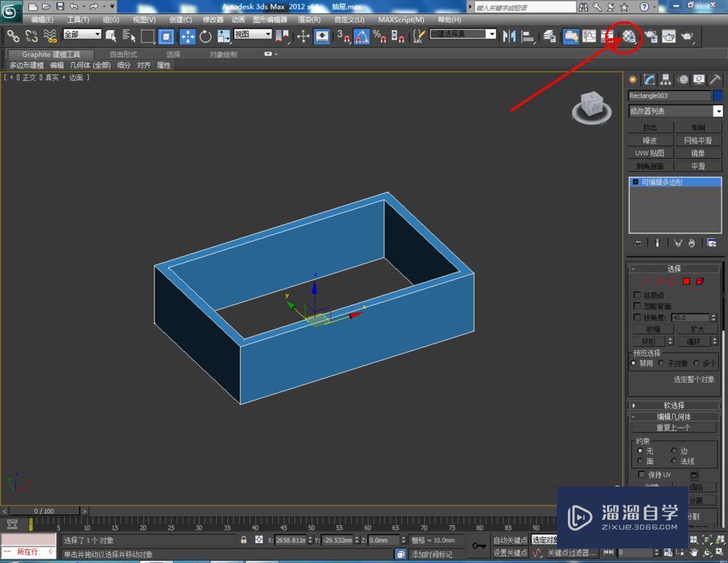The height and width of the screenshot is (563, 728).
Task: Check the 忽略背面 option
Action: click(x=638, y=306)
